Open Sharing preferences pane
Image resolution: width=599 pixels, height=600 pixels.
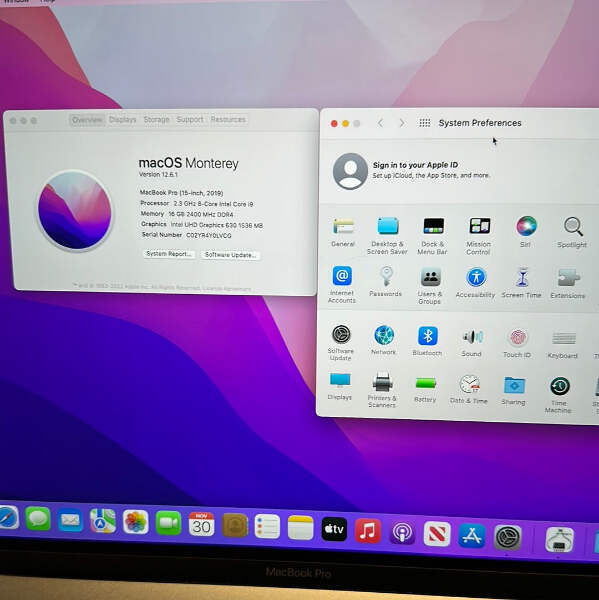(x=514, y=390)
